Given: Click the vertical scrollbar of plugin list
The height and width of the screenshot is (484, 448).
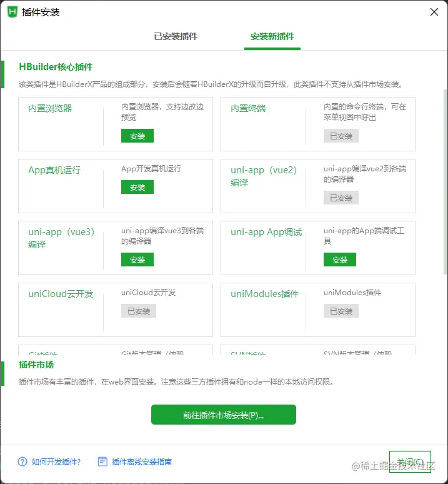Looking at the screenshot, I should tap(446, 182).
